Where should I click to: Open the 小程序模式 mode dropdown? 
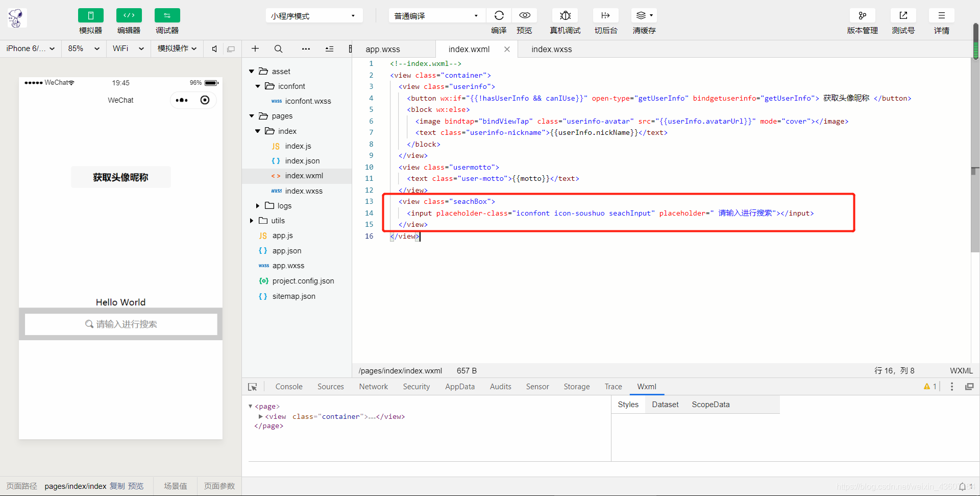tap(314, 16)
